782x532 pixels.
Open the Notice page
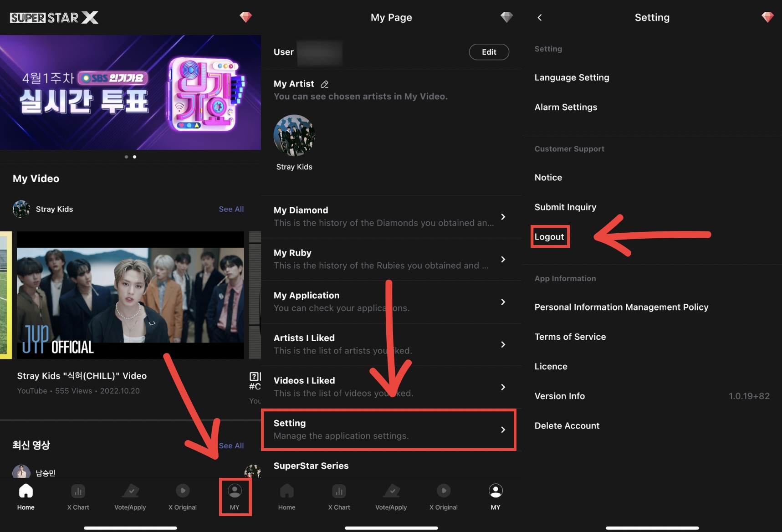point(548,178)
